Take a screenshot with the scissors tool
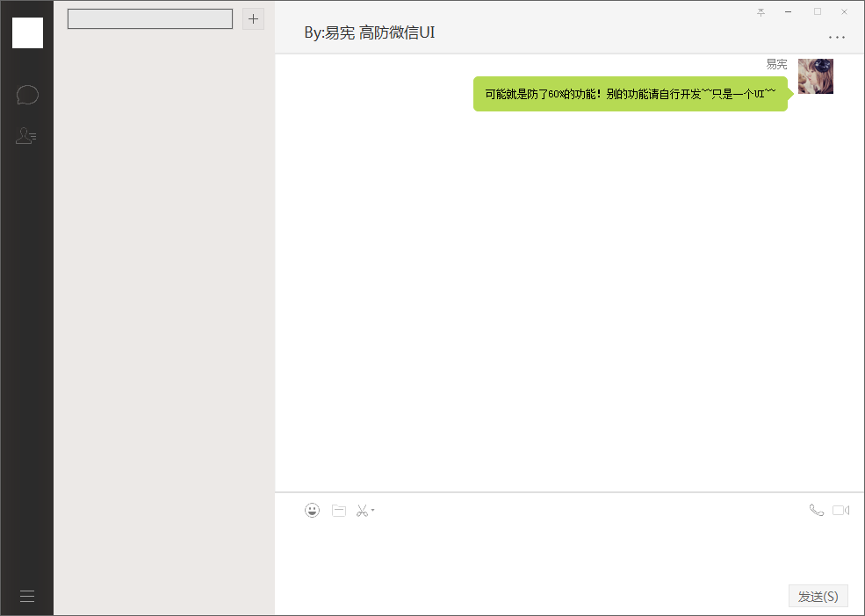The width and height of the screenshot is (865, 616). [x=363, y=510]
